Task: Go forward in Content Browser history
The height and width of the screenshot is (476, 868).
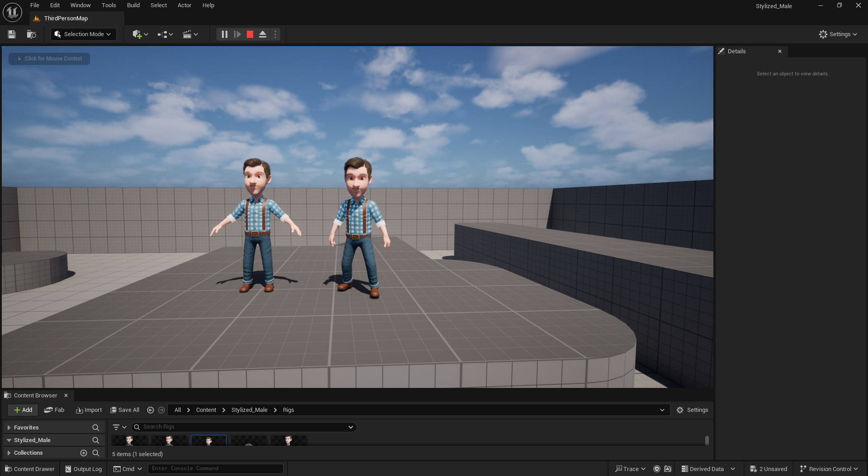Action: [161, 410]
